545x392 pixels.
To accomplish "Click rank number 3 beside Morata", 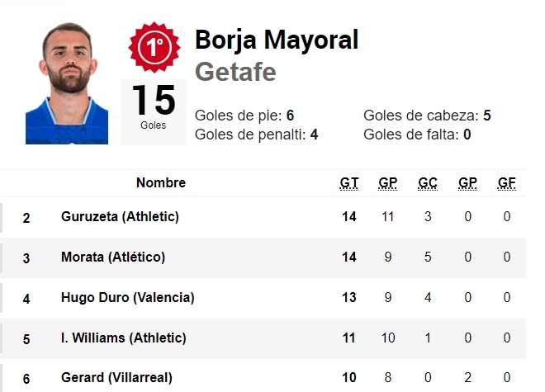I will [26, 258].
